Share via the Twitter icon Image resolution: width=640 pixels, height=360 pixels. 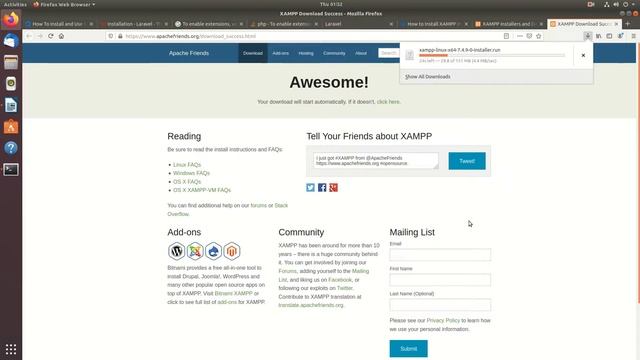[x=311, y=187]
